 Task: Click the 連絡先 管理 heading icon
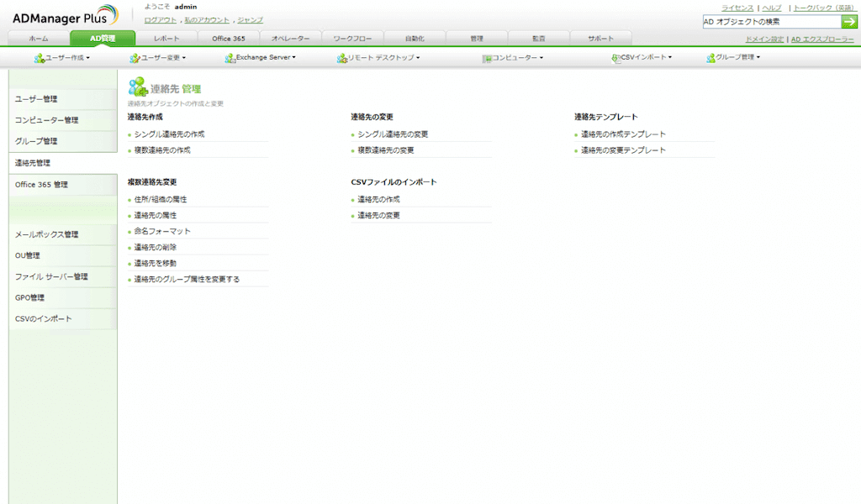(138, 87)
